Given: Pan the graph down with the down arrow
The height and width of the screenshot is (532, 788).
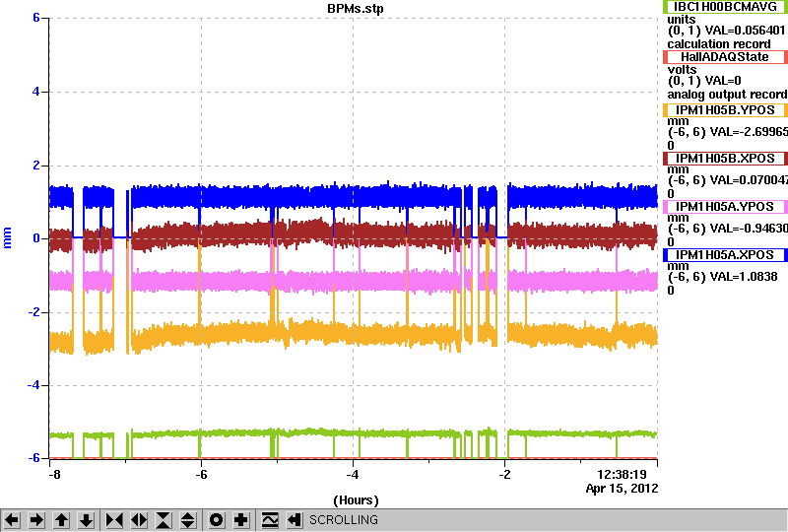Looking at the screenshot, I should 87,520.
